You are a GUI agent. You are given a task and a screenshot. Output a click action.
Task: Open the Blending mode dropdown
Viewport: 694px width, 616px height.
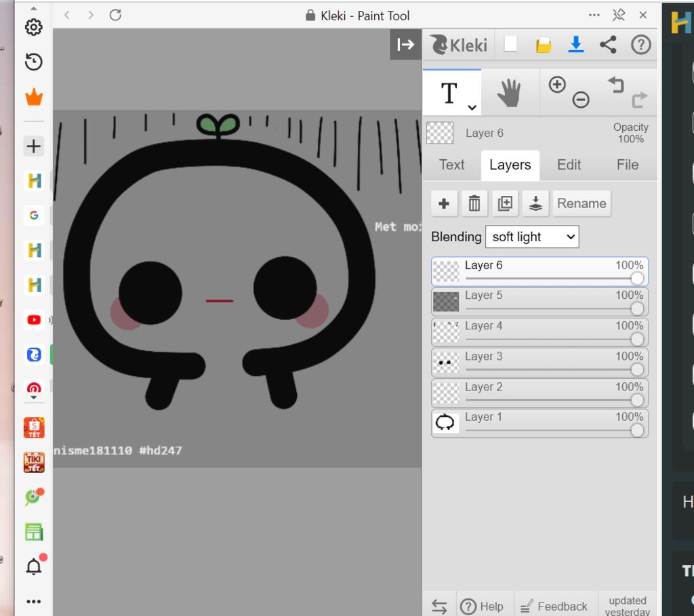click(x=532, y=237)
